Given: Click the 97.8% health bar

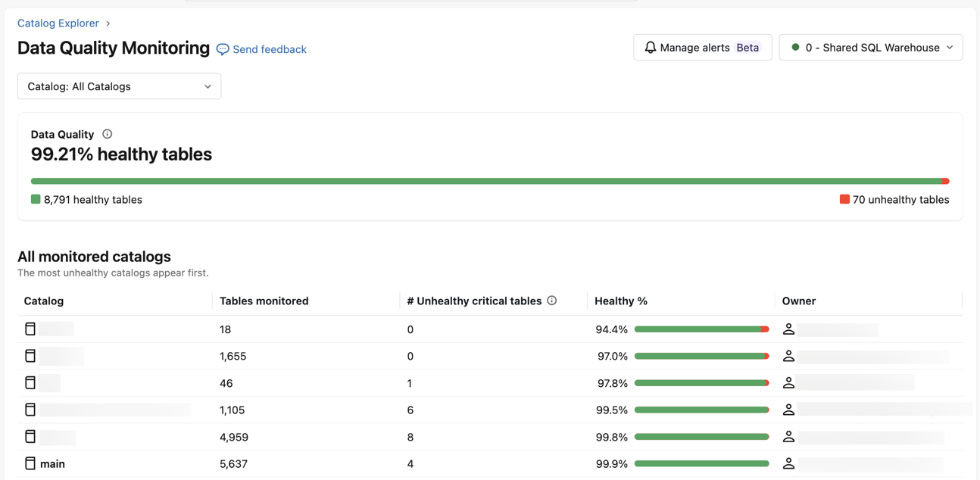Looking at the screenshot, I should coord(702,383).
